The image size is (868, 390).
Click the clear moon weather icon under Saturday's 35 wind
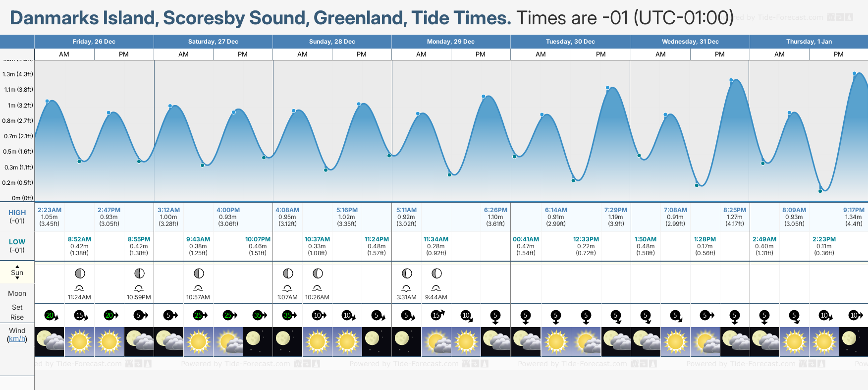[258, 341]
